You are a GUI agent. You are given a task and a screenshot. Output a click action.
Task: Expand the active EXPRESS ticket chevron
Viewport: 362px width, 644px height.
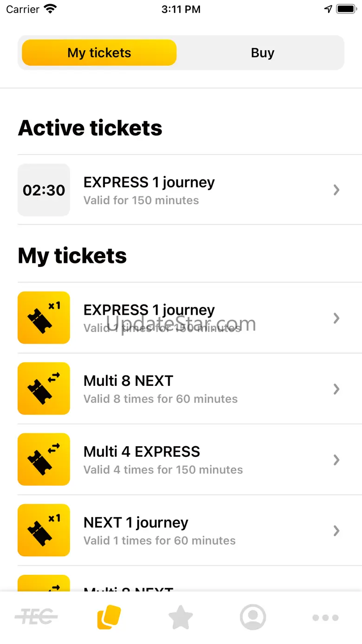tap(337, 190)
